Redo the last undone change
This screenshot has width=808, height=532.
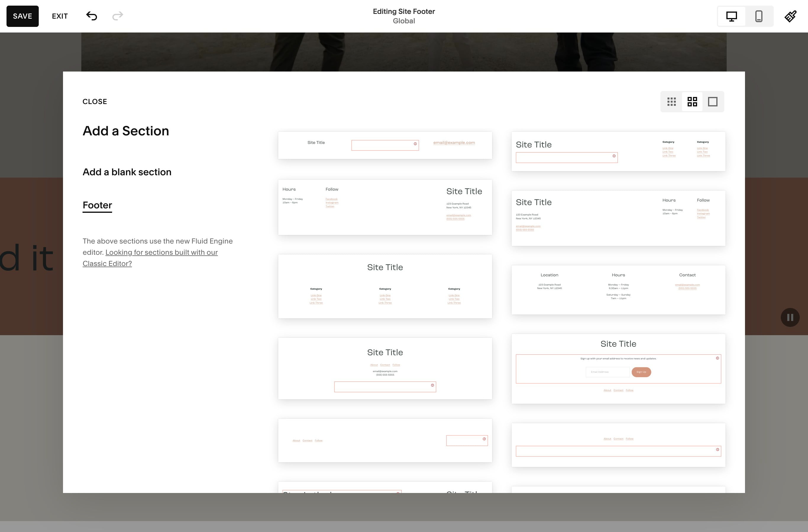(117, 16)
